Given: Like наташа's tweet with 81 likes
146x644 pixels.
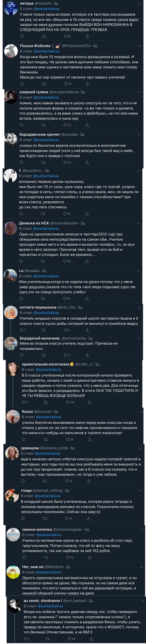Looking at the screenshot, I should pyautogui.click(x=66, y=36).
